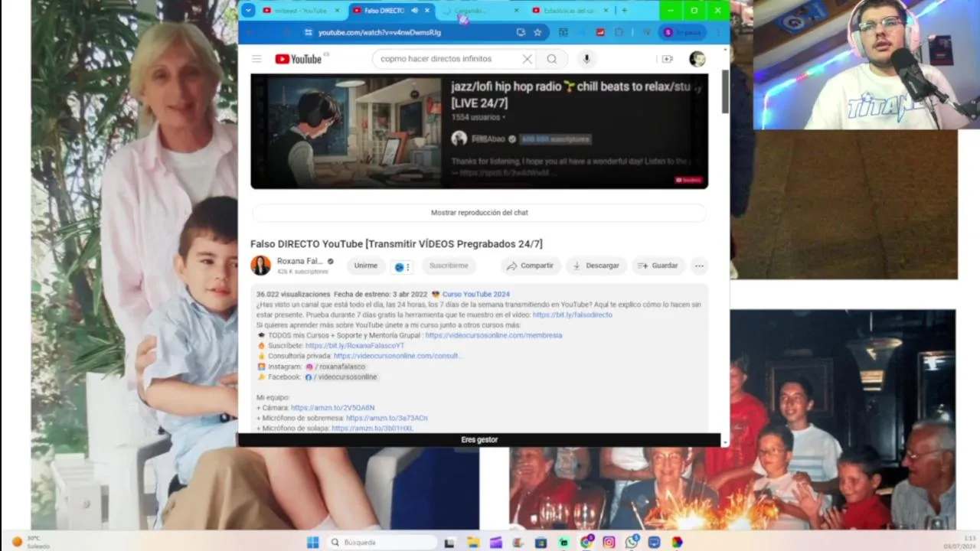Click the page vertical scrollbar thumb
The width and height of the screenshot is (980, 551).
click(724, 93)
